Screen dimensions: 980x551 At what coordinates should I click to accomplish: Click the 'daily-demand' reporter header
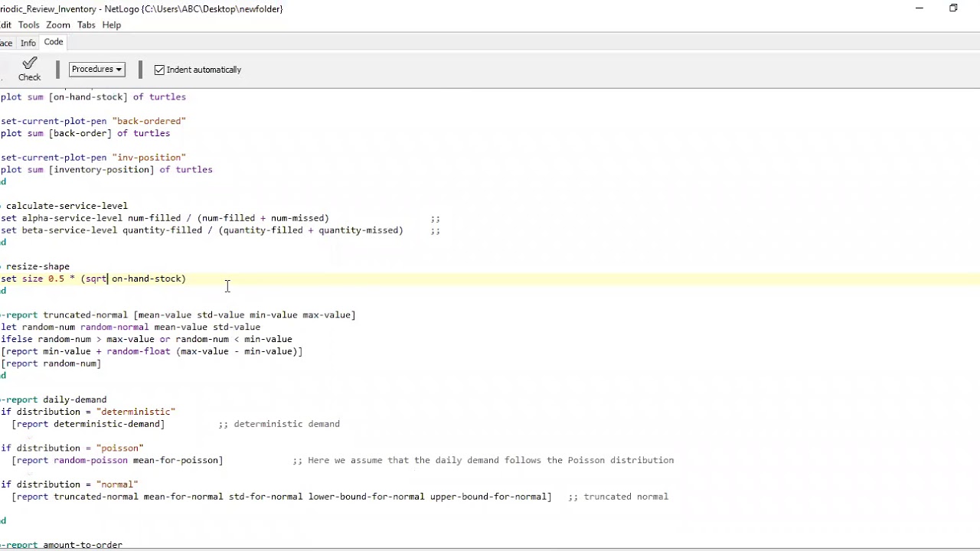click(x=54, y=400)
